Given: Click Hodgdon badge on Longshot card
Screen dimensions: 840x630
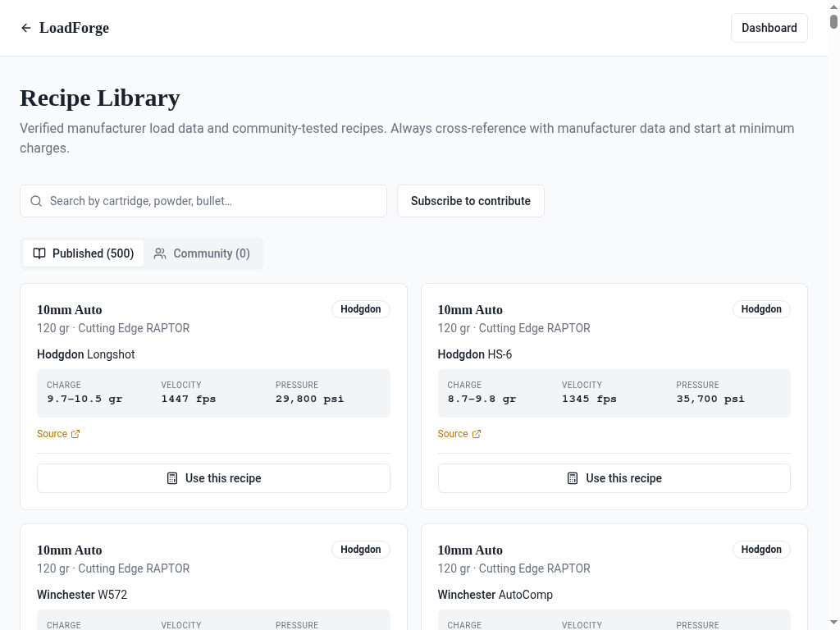Looking at the screenshot, I should click(361, 309).
